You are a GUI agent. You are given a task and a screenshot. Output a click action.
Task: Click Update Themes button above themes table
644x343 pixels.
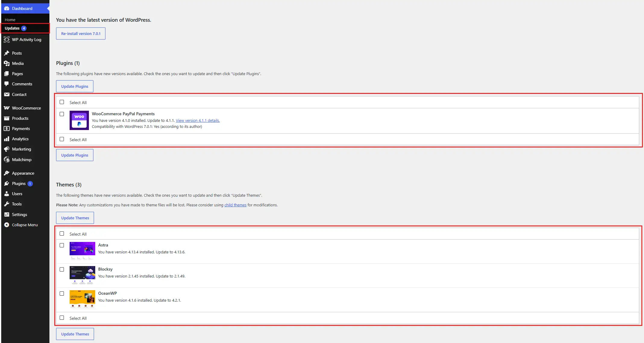coord(75,218)
